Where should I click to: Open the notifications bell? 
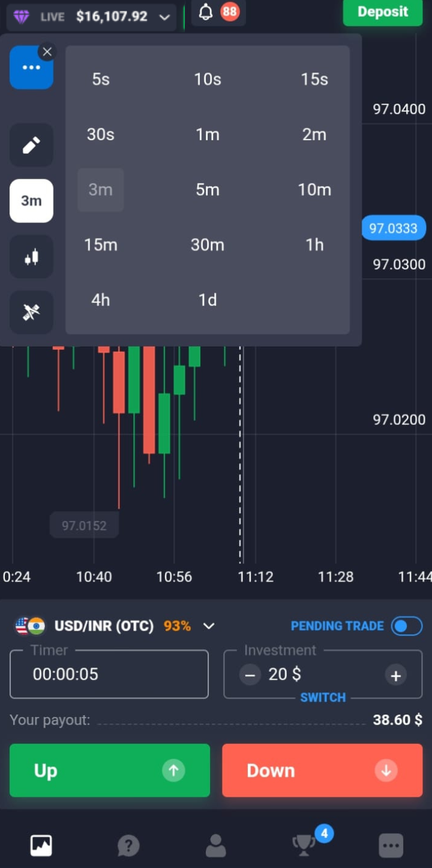(x=206, y=12)
